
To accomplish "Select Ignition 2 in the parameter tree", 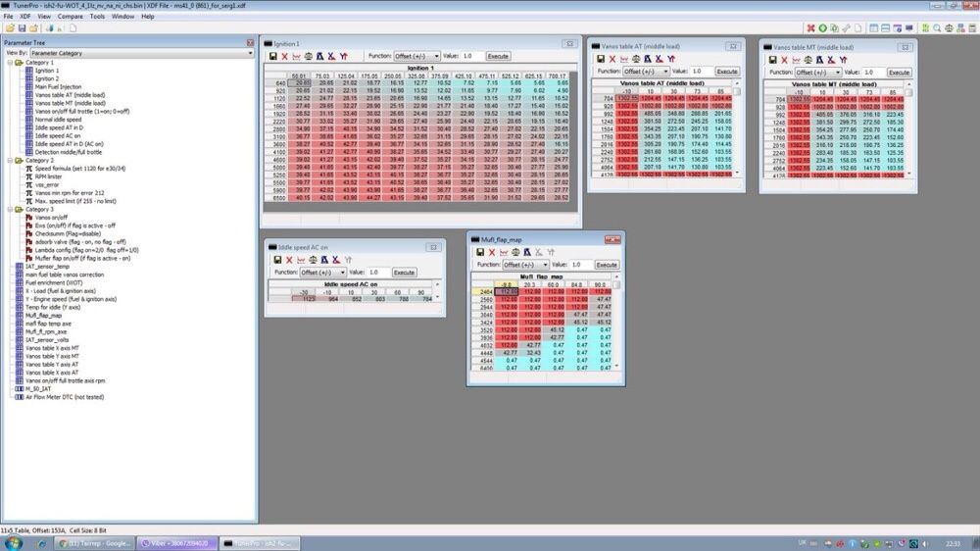I will point(46,78).
